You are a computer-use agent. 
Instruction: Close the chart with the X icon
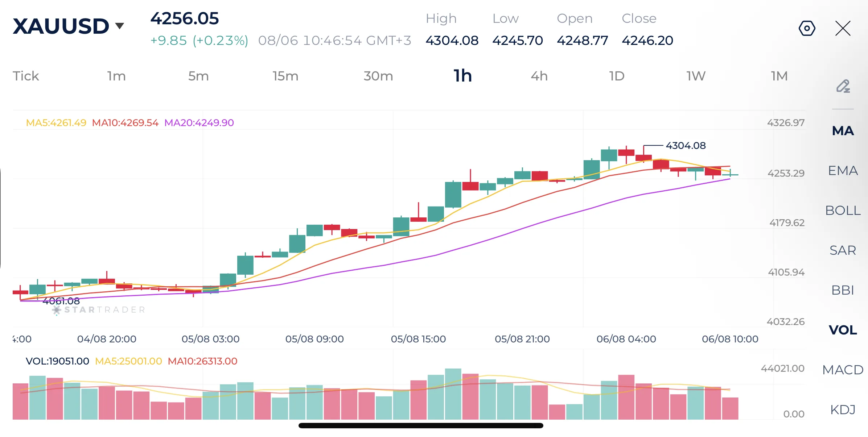tap(843, 28)
